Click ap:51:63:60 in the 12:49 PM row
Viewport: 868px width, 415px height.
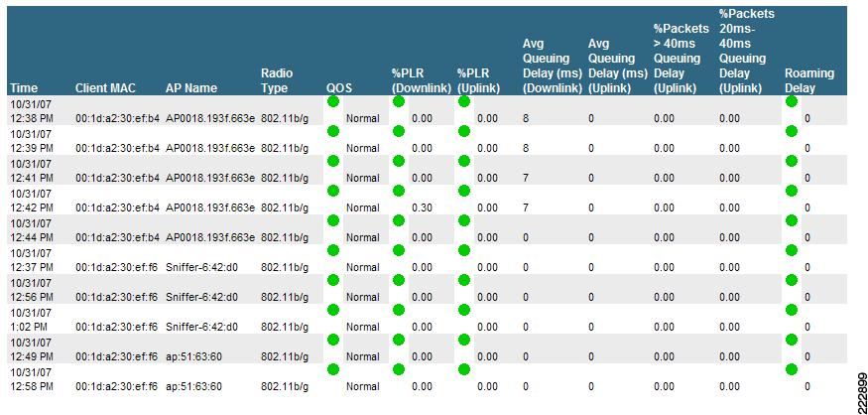[x=193, y=356]
